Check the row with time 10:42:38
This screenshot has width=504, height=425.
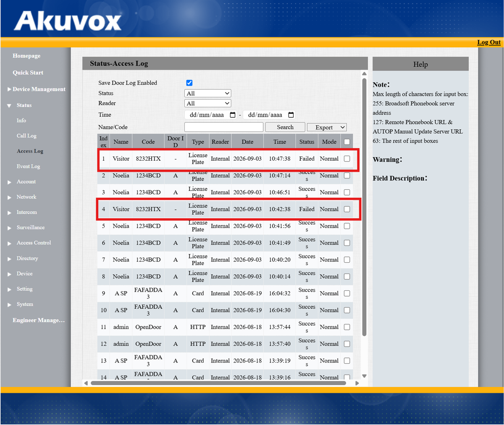[x=347, y=209]
